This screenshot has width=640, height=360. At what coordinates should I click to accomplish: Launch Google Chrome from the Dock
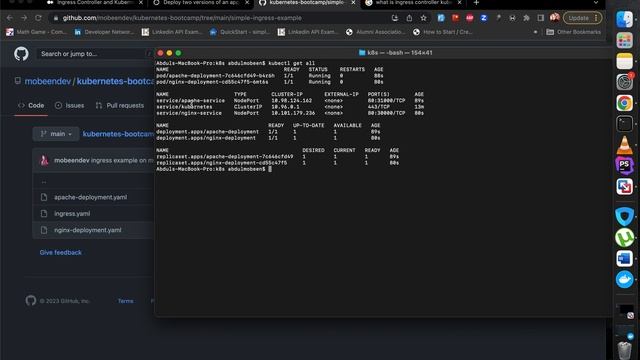click(624, 103)
